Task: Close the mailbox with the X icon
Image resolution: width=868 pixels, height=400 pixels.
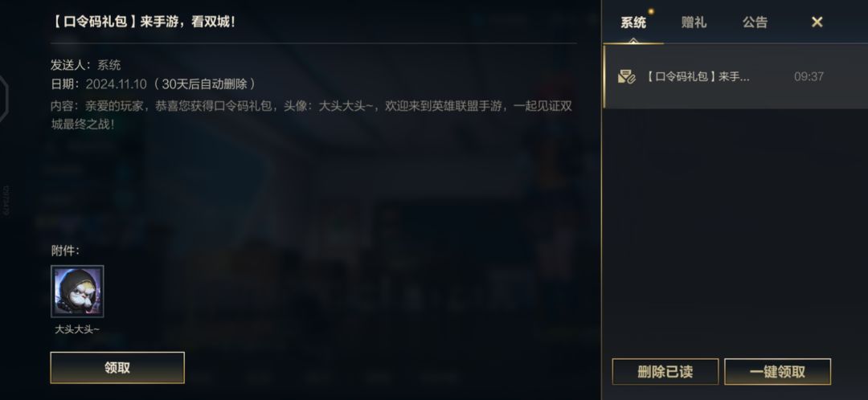Action: [817, 22]
